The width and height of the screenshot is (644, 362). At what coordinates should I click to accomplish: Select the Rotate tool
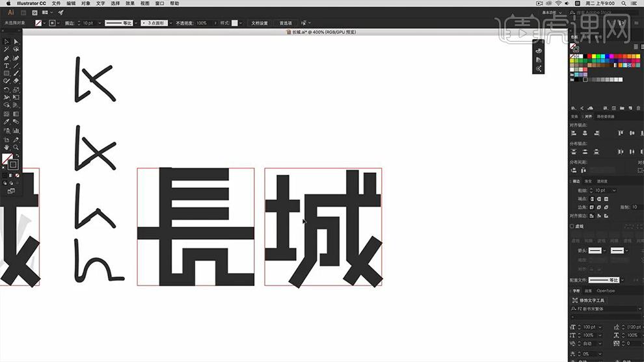7,90
